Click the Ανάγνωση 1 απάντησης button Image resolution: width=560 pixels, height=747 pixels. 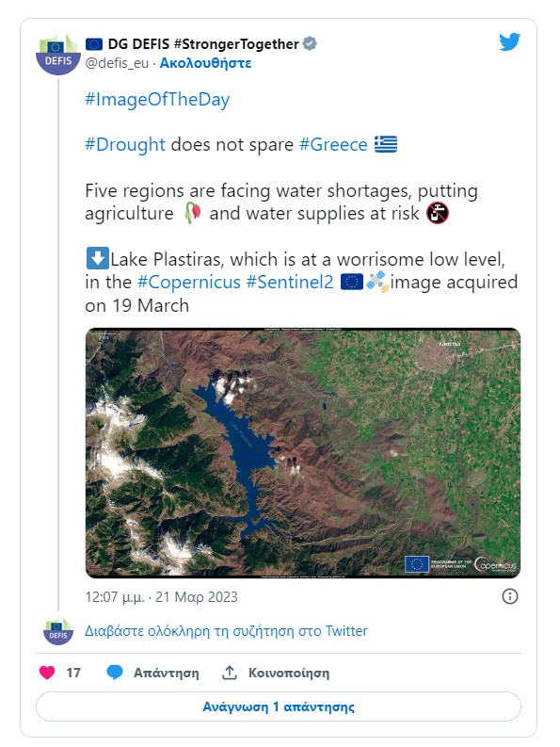click(279, 706)
